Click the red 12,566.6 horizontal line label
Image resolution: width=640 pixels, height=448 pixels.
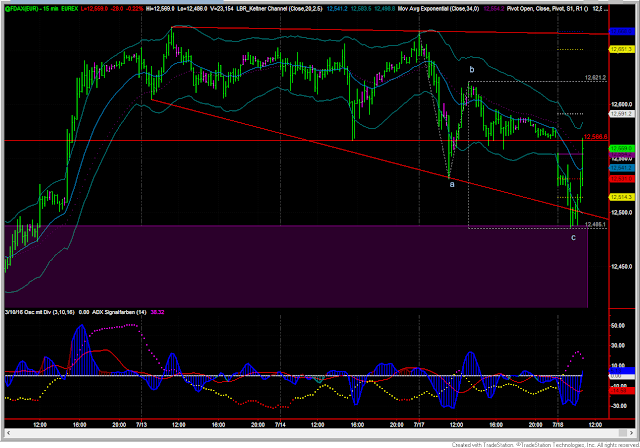pos(596,137)
